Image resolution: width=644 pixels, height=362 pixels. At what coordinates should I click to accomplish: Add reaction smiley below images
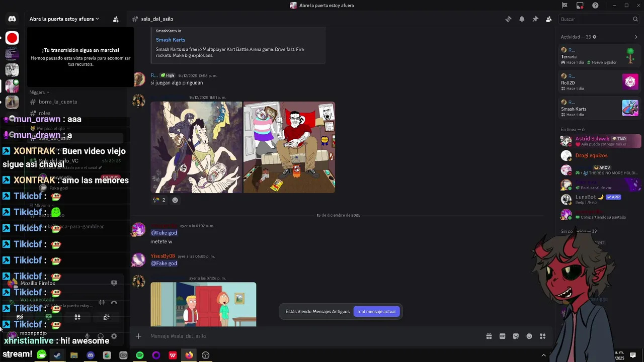175,200
